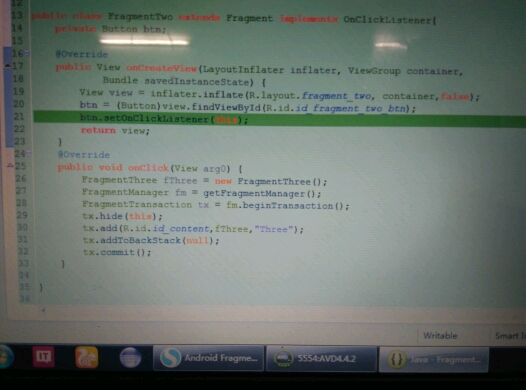
Task: Launch the red IT taskbar app
Action: point(43,357)
